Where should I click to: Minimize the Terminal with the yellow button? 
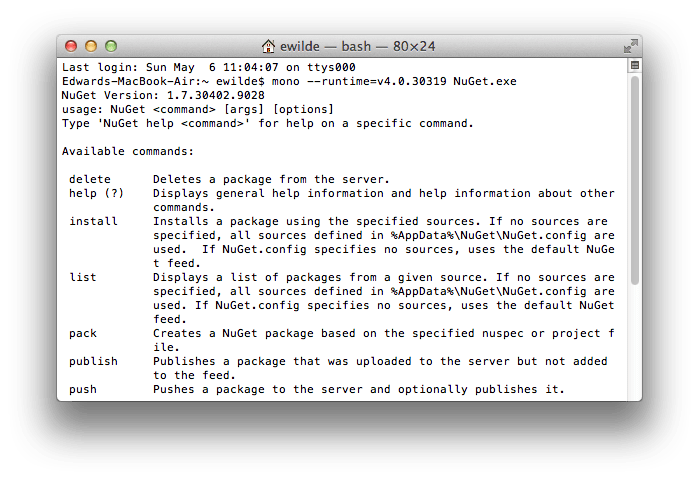pyautogui.click(x=90, y=46)
